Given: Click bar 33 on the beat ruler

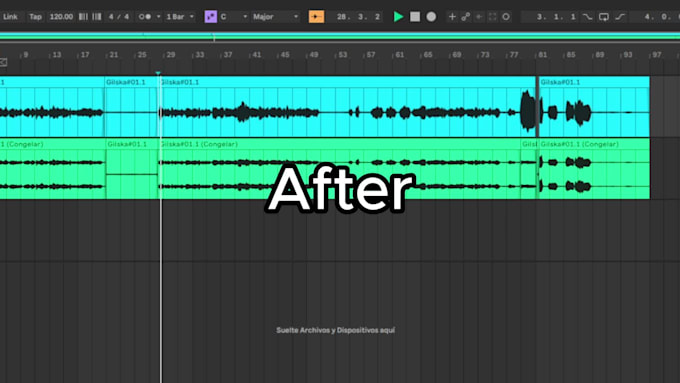Looking at the screenshot, I should (x=199, y=55).
